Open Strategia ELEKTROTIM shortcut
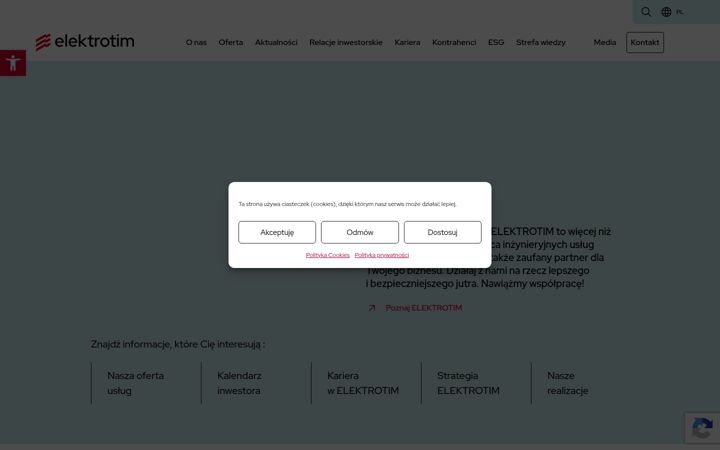720x450 pixels. pyautogui.click(x=468, y=383)
